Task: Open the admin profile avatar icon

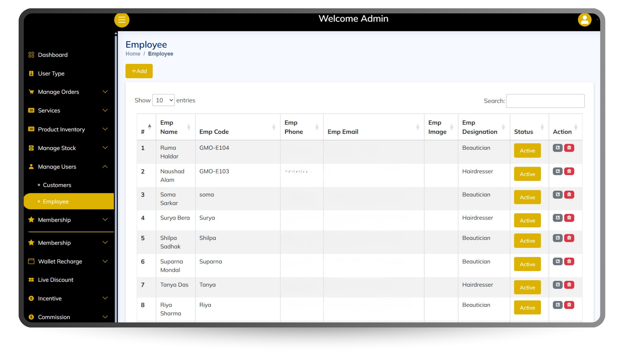Action: click(584, 20)
